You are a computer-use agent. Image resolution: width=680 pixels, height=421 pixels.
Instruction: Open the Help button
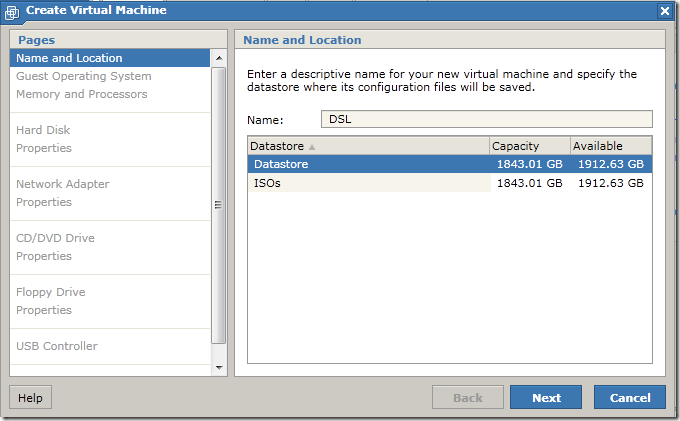click(x=30, y=397)
